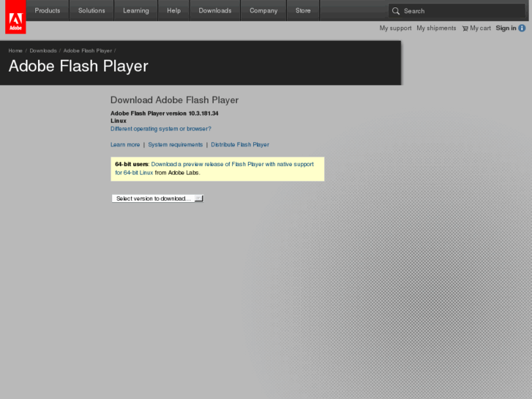Click Adobe Flash Player breadcrumb link
The image size is (532, 399).
[88, 51]
